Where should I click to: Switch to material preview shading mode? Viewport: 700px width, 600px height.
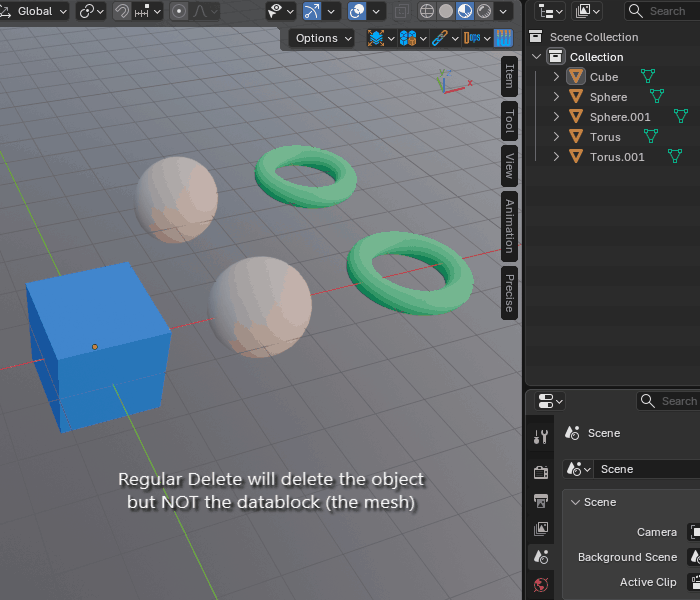[465, 11]
